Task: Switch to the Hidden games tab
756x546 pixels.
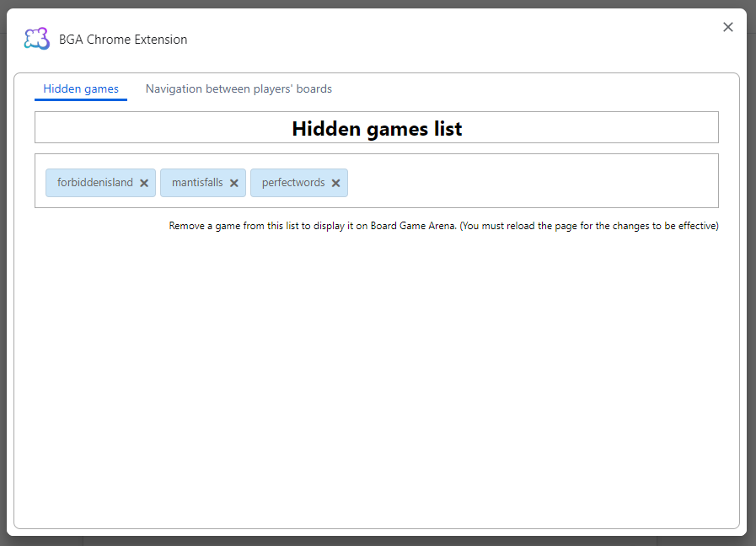Action: click(x=81, y=88)
